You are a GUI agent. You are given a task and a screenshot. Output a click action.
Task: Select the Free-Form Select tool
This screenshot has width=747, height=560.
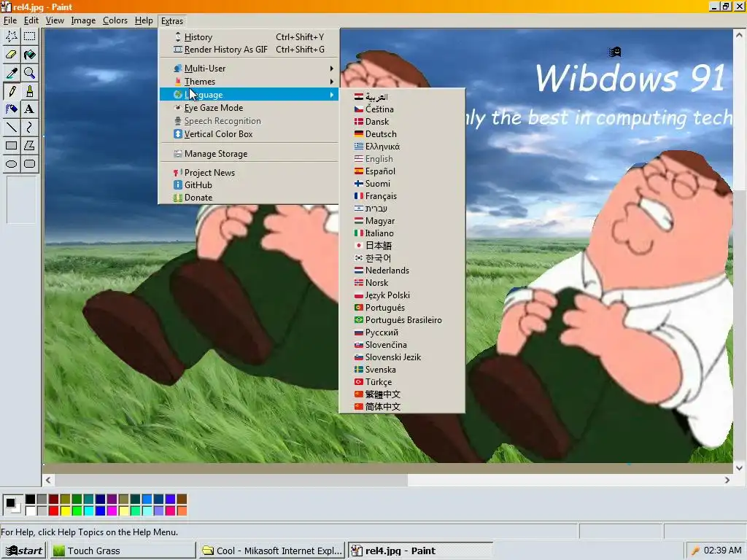click(12, 36)
